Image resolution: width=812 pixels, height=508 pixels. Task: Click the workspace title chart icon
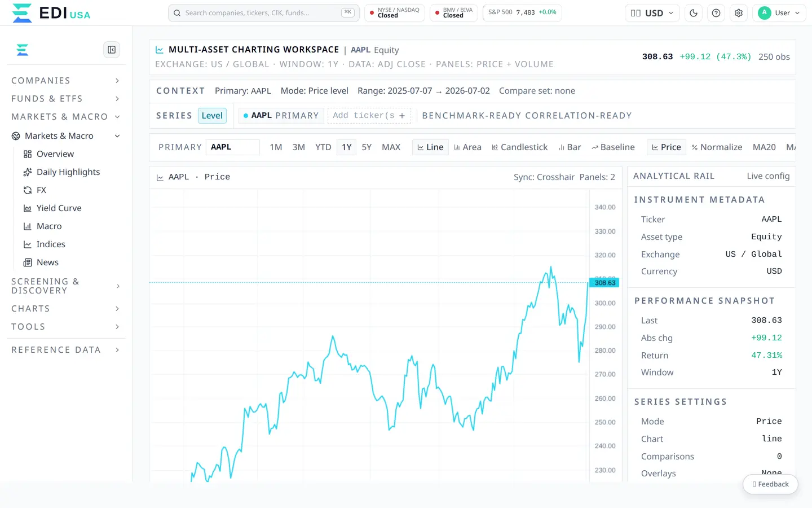tap(160, 50)
